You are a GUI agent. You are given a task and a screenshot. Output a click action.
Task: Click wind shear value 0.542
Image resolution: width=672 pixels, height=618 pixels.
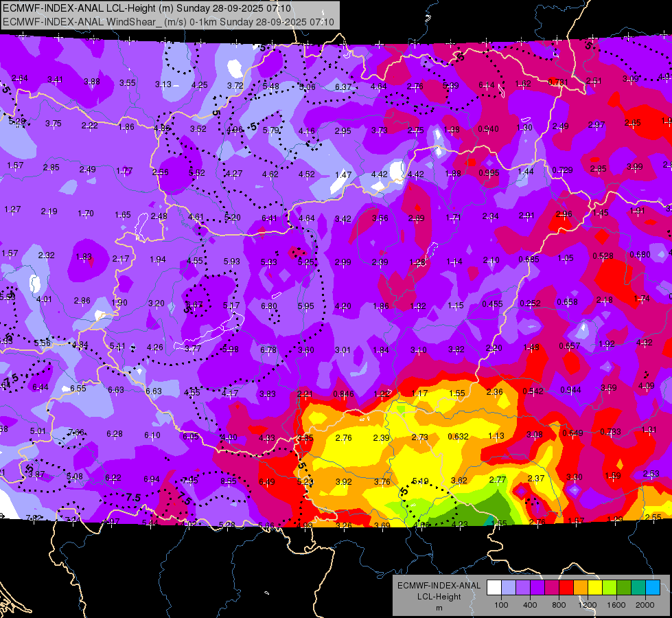533,391
